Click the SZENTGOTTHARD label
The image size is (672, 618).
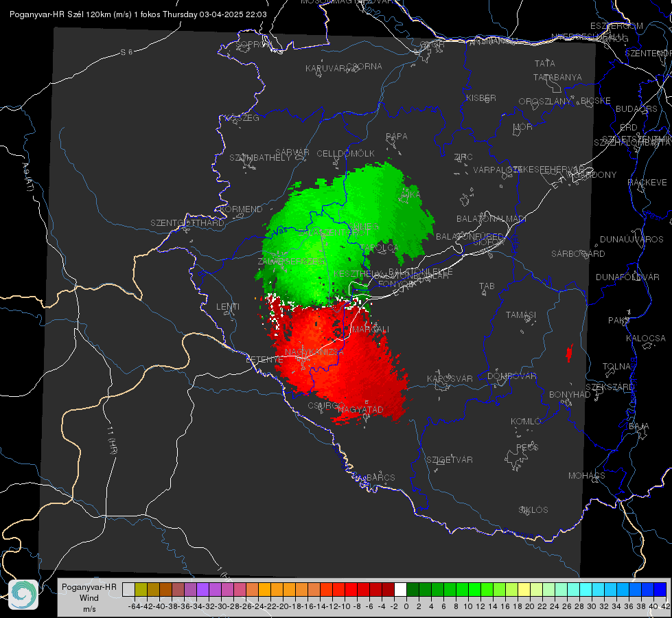(x=187, y=223)
